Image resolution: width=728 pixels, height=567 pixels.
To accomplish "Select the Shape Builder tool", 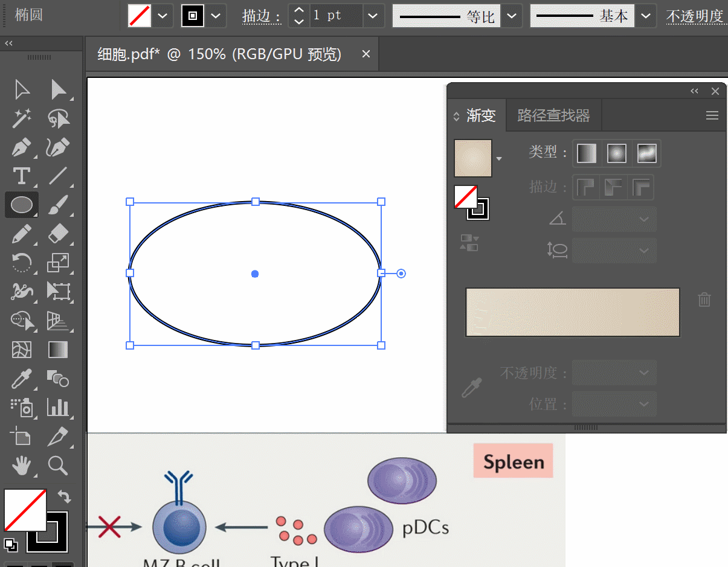I will (22, 321).
